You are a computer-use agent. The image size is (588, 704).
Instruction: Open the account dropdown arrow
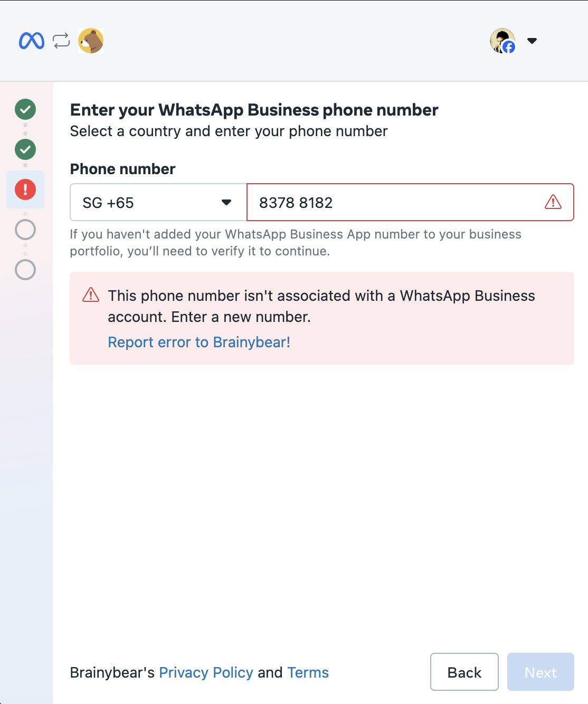tap(532, 41)
